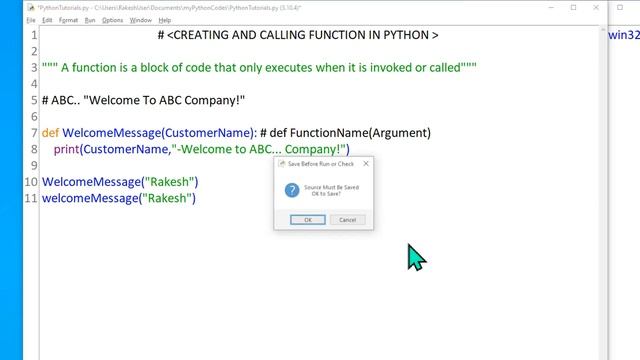Open the Format menu
Screen dimensions: 640x360
pyautogui.click(x=68, y=20)
